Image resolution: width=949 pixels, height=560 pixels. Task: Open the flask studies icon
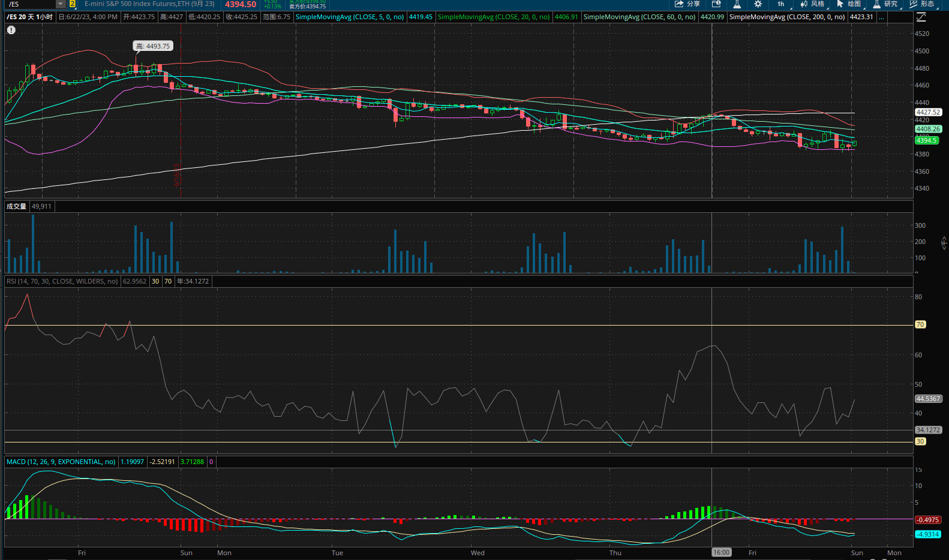737,4
